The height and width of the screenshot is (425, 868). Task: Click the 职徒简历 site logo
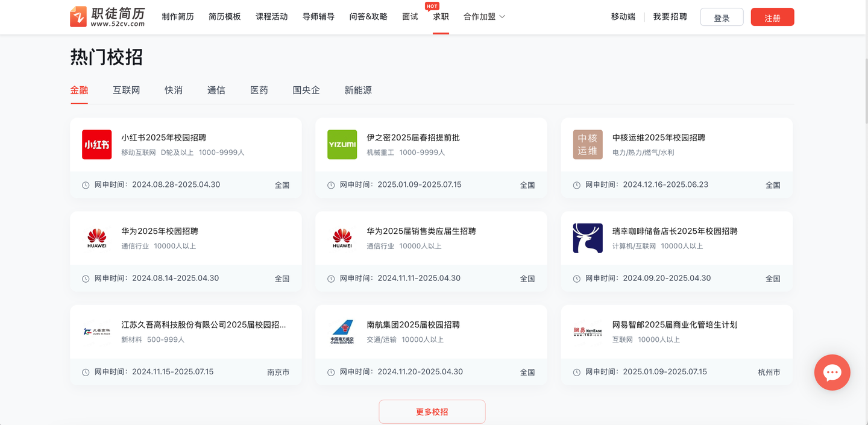(107, 16)
